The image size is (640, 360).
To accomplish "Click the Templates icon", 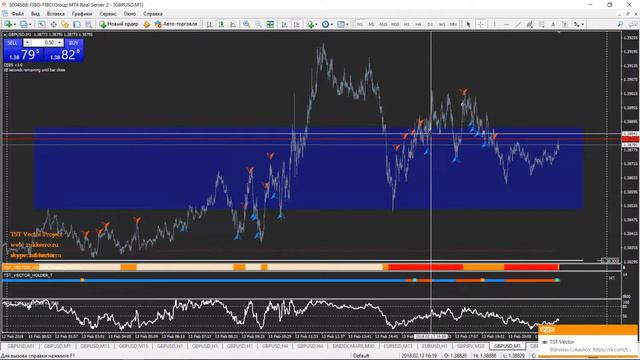I will tap(340, 24).
